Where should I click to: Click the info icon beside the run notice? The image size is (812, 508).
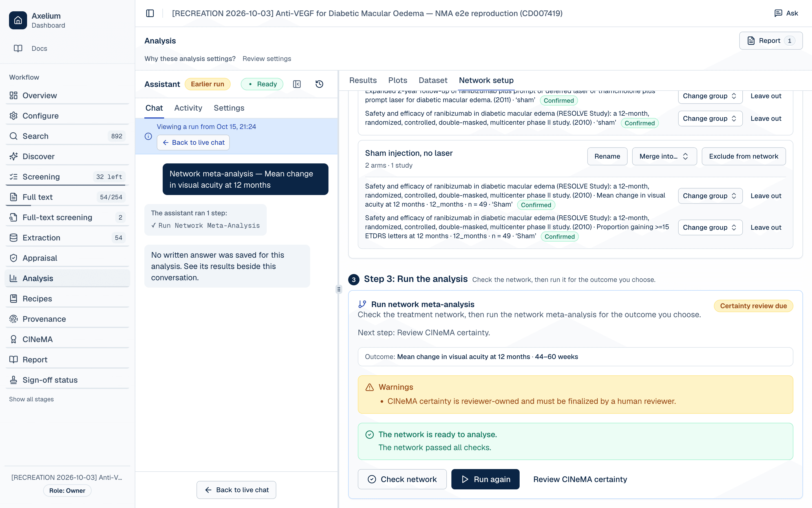coord(148,136)
